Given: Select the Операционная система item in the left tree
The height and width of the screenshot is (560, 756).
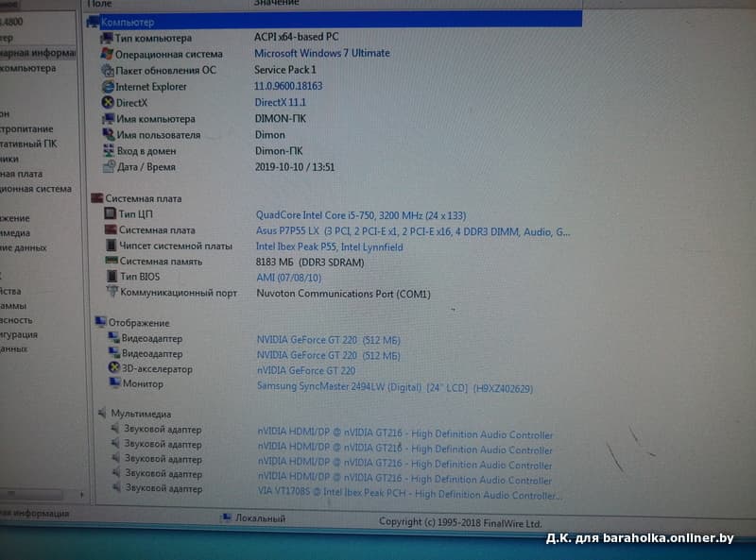Looking at the screenshot, I should 36,189.
